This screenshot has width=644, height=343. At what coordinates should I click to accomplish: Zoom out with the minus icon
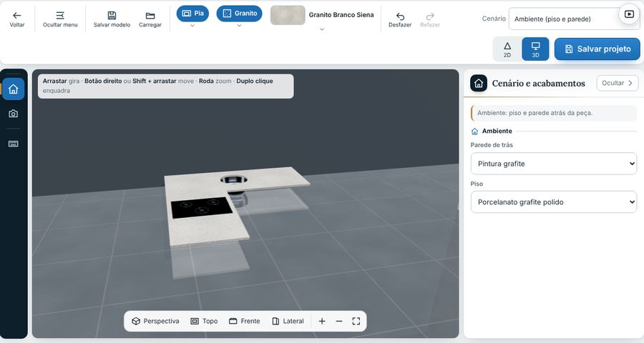click(339, 321)
